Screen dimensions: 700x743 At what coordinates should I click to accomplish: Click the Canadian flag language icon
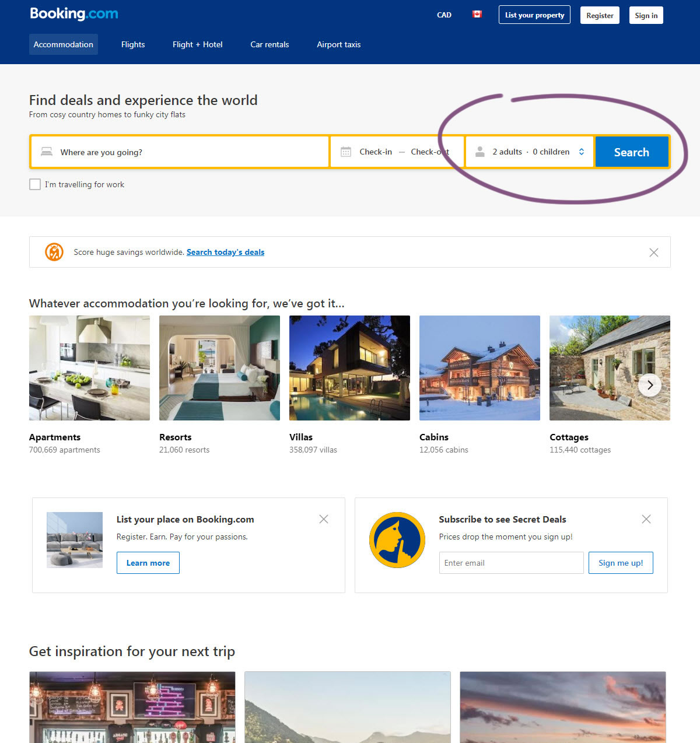click(x=477, y=15)
